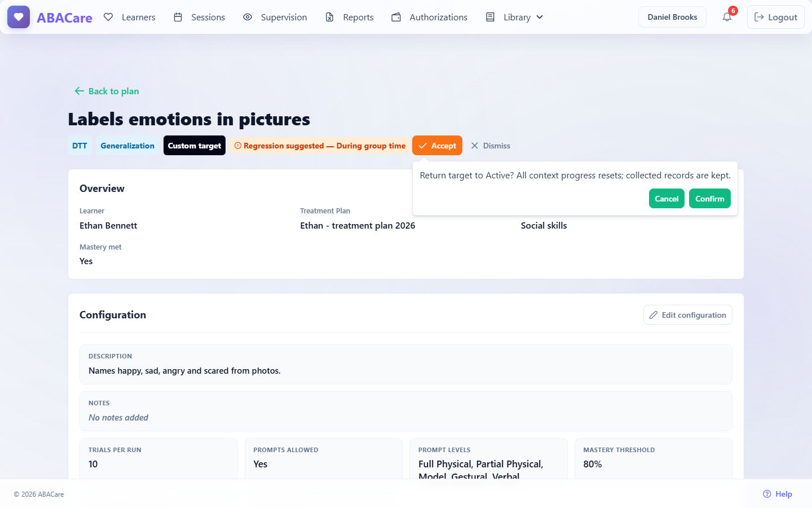Click the pencil icon in Edit configuration
The width and height of the screenshot is (812, 508).
(654, 315)
